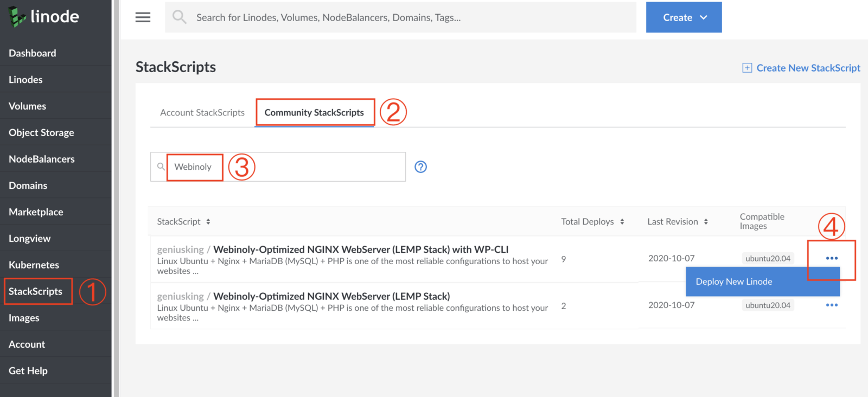Open the Create New StackScript link
This screenshot has height=397, width=868.
[808, 68]
